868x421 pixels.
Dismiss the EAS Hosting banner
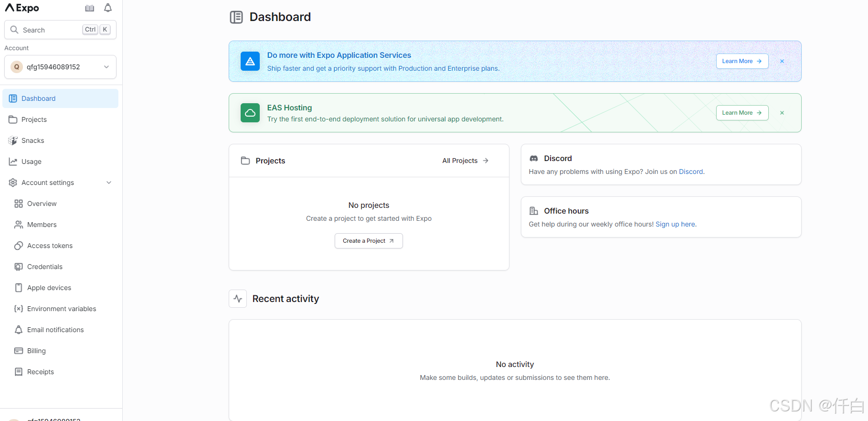coord(782,113)
